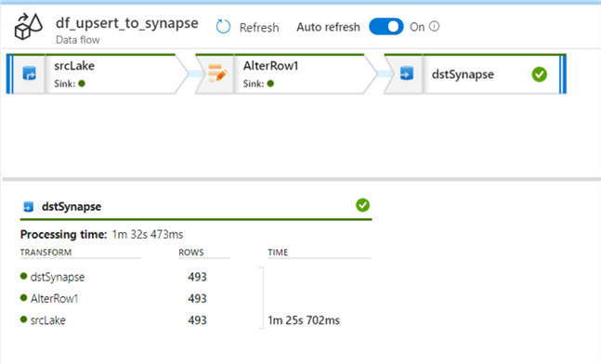Screen dimensions: 601x364
Task: Select dstSynapse row in transform table
Action: [196, 277]
